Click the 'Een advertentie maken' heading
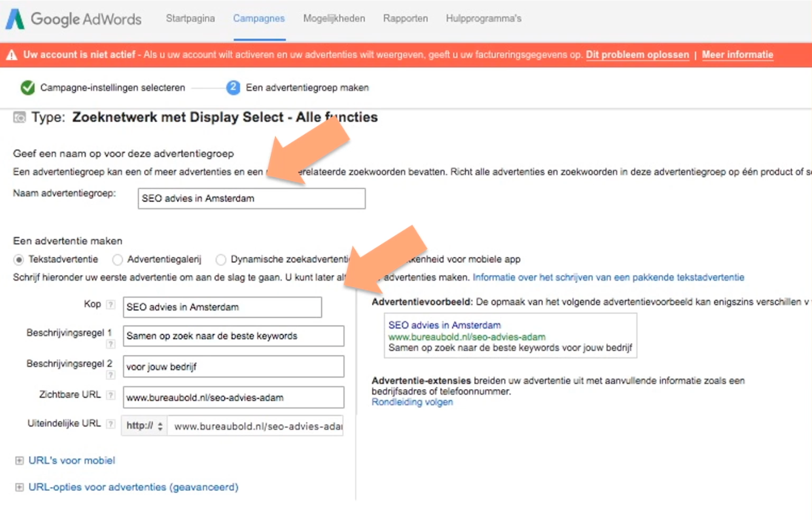The width and height of the screenshot is (812, 520). (68, 241)
